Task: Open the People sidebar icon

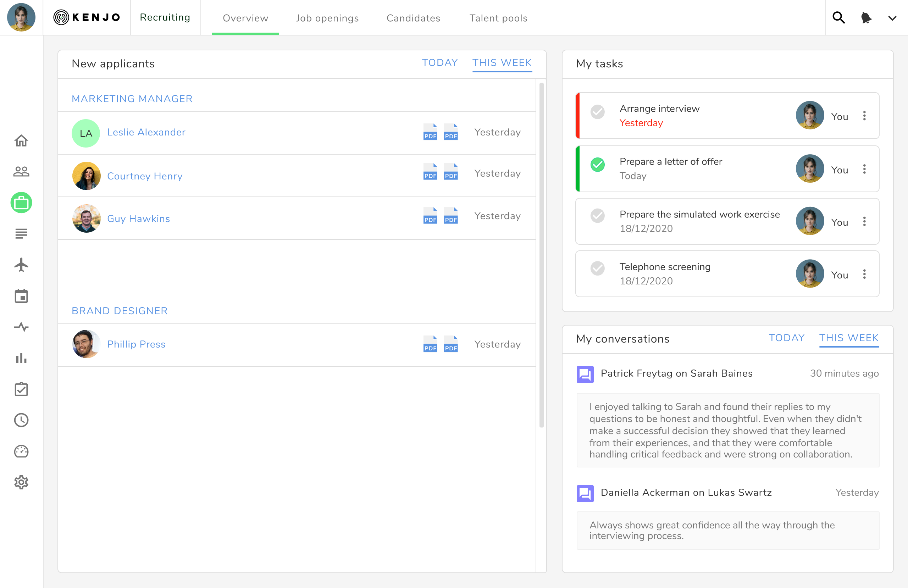Action: click(x=21, y=172)
